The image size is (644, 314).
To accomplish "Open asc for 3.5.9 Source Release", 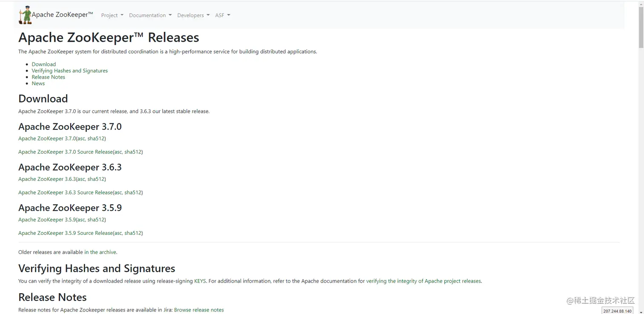I will [x=118, y=233].
